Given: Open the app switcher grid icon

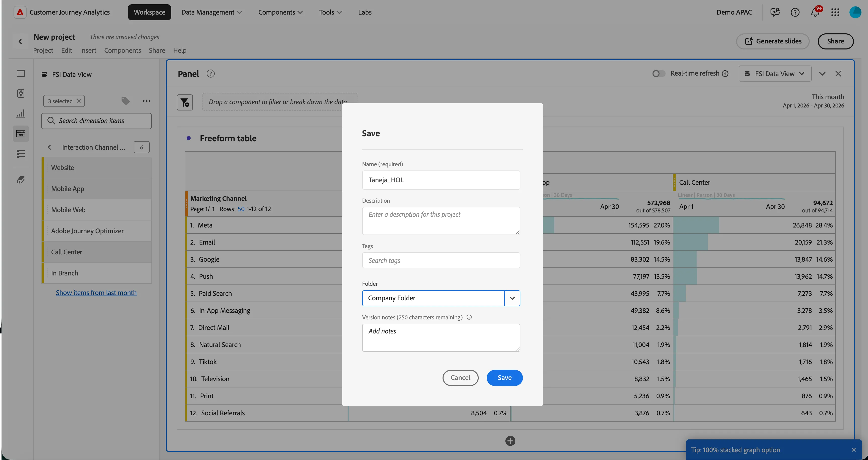Looking at the screenshot, I should click(x=835, y=13).
